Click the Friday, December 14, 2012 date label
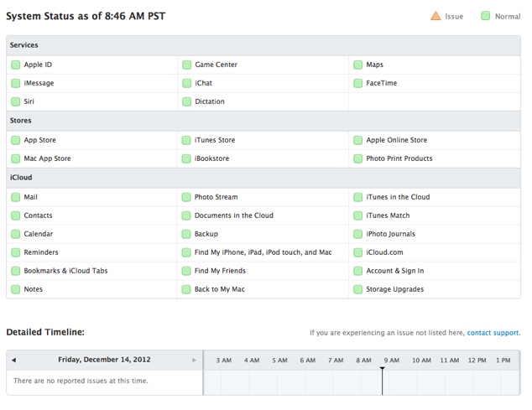The image size is (532, 410). tap(104, 360)
